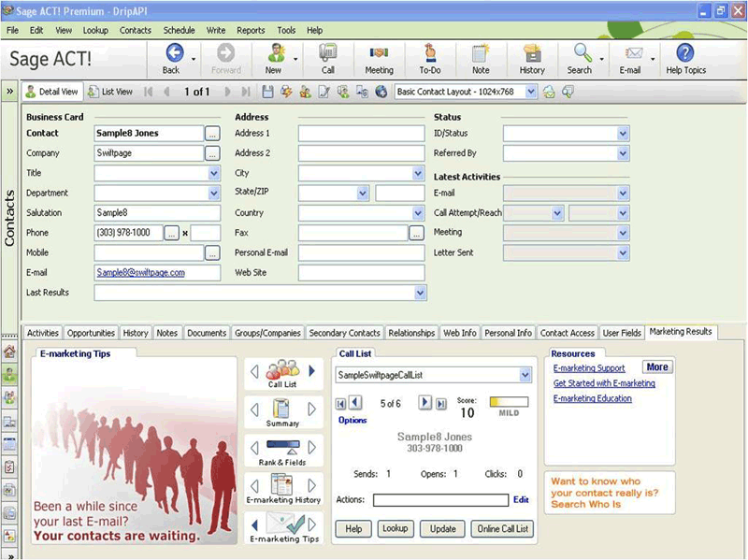Open the To-Do toolbar icon
Image resolution: width=748 pixels, height=560 pixels.
430,53
